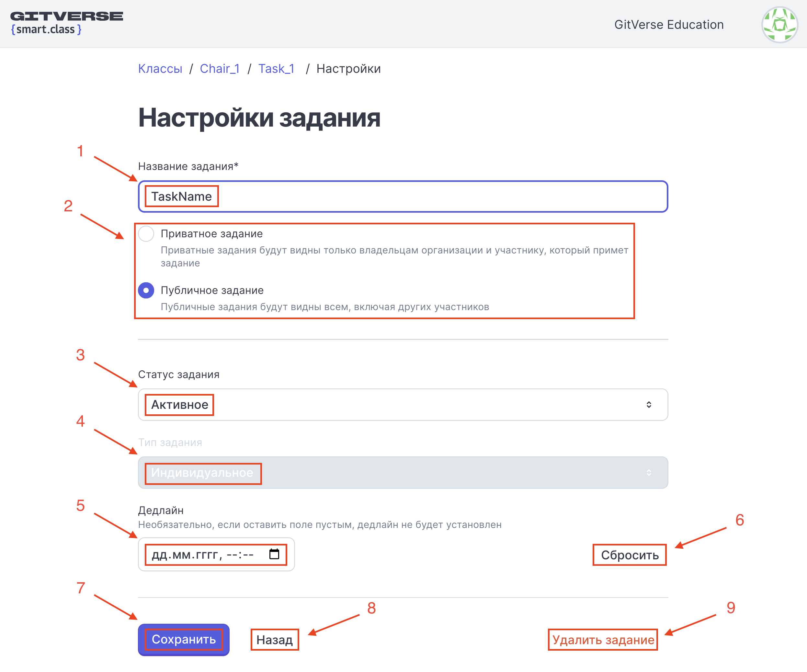Screen dimensions: 807x672
Task: Click the GitVerse smart.class logo
Action: point(66,23)
